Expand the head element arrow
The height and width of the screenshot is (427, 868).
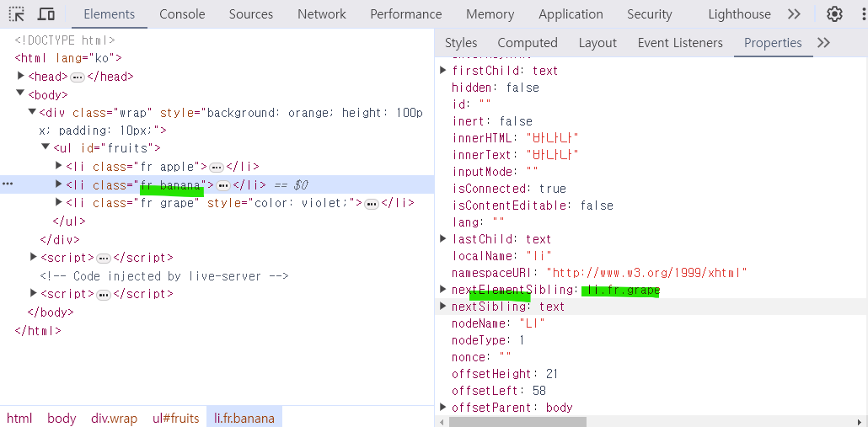pos(22,76)
